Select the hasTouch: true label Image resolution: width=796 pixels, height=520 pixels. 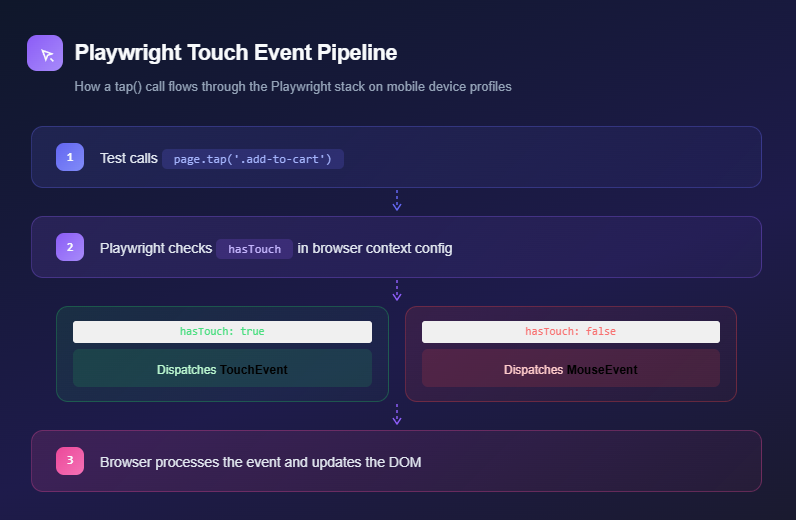coord(222,332)
